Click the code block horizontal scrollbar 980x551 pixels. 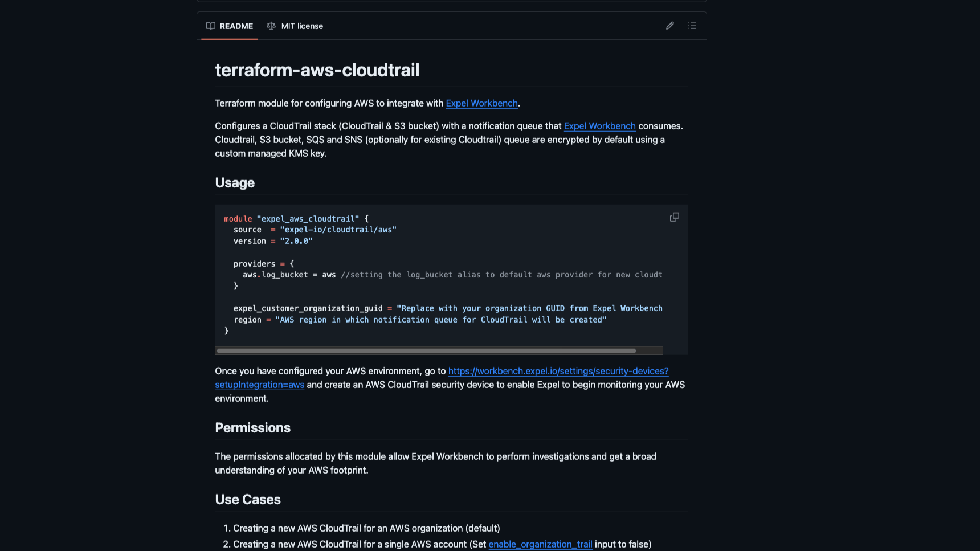(426, 351)
